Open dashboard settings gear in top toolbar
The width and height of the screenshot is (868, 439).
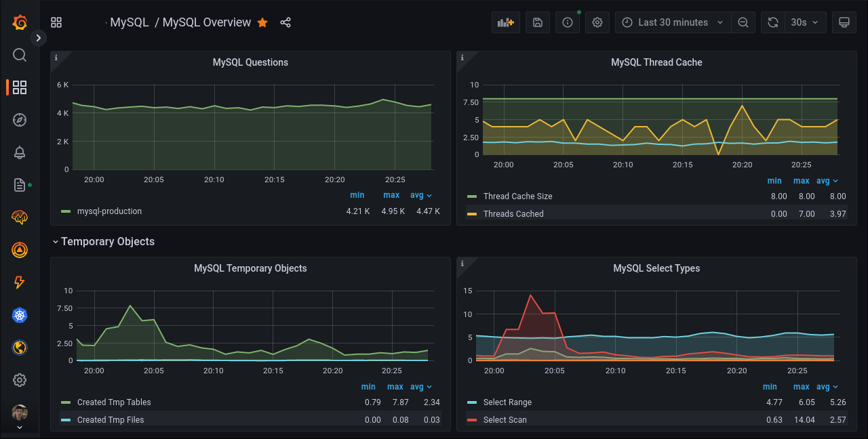[x=597, y=22]
